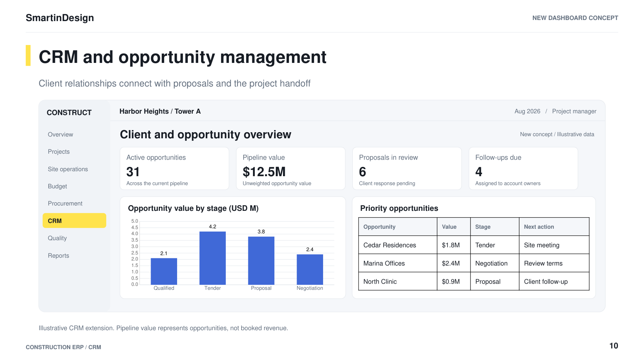The height and width of the screenshot is (362, 644).
Task: Click the Tender bar labeled 4.2
Action: click(x=213, y=258)
